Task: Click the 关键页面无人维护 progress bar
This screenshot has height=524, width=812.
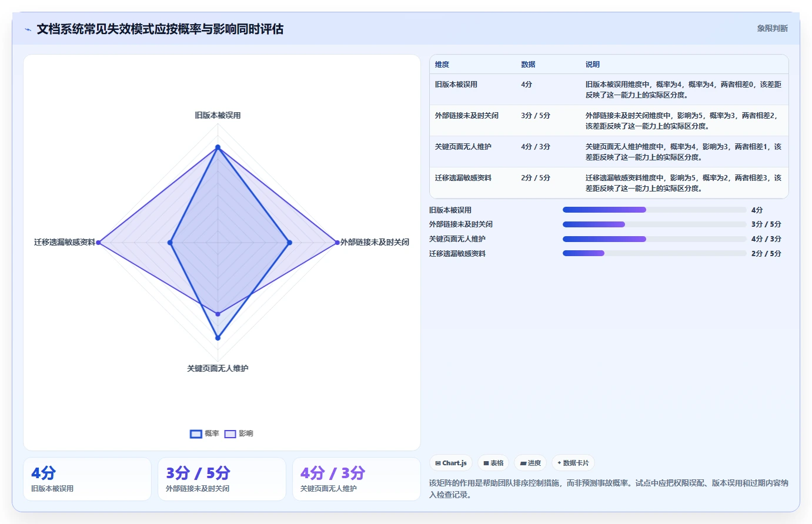Action: (x=654, y=239)
